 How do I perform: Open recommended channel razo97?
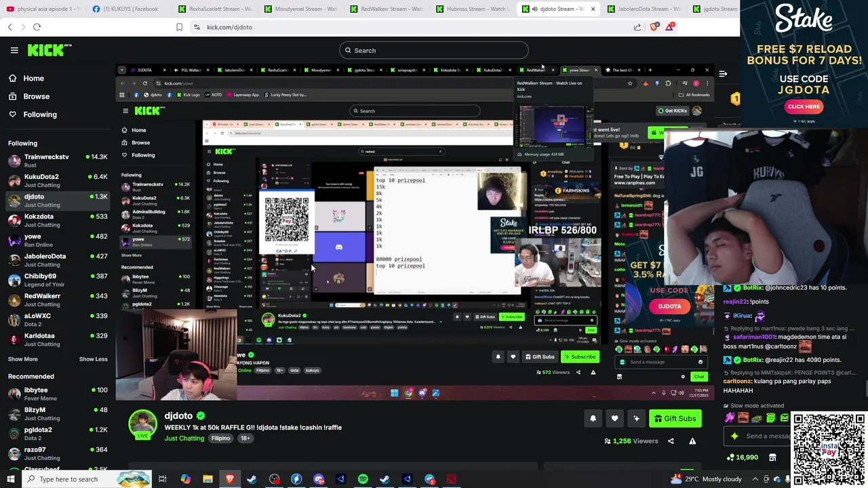58,453
